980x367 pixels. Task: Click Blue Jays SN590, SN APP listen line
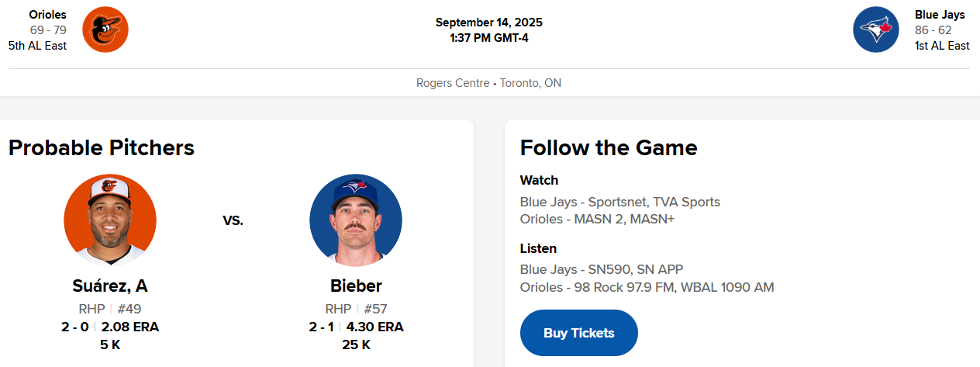[x=601, y=270]
